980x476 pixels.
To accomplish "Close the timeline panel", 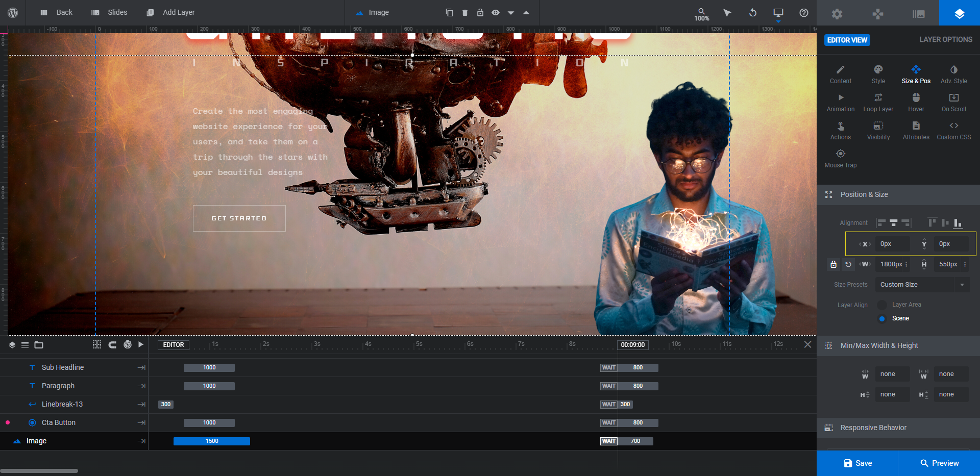I will [x=807, y=344].
